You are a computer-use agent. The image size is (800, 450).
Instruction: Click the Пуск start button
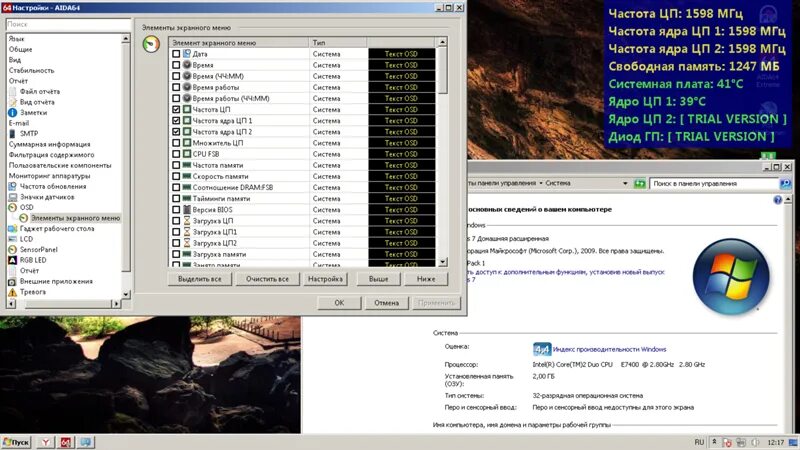16,442
